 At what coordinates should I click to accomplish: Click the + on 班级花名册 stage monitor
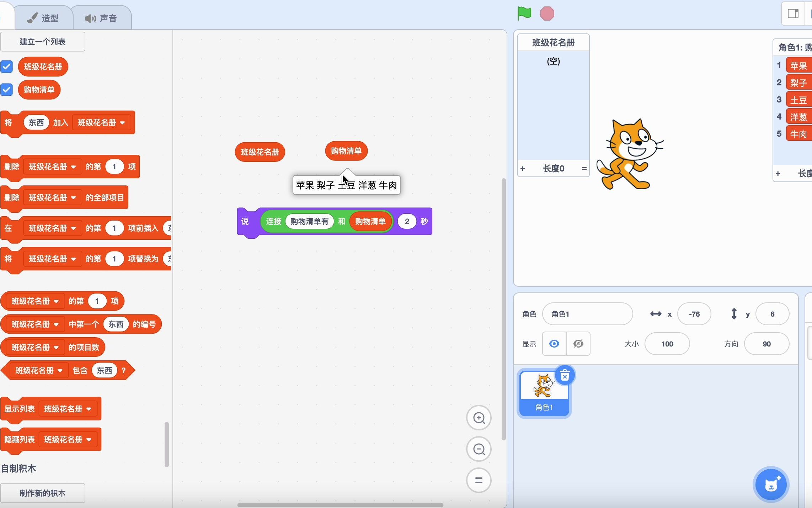(x=523, y=168)
